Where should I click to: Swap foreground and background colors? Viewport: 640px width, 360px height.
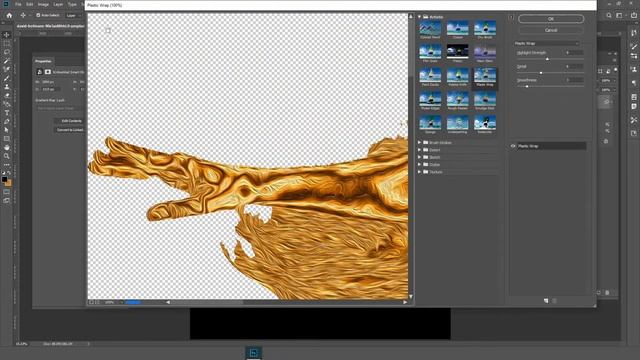(9, 173)
